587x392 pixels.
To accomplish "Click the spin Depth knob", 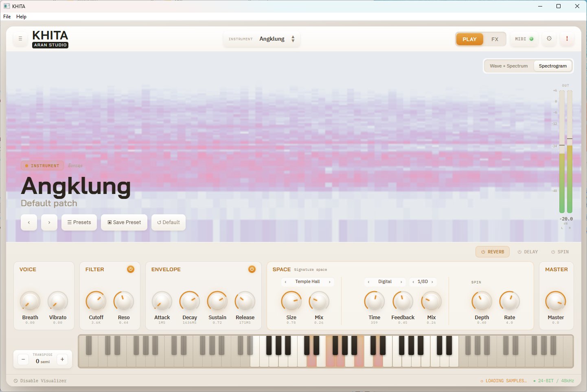I will (x=482, y=301).
